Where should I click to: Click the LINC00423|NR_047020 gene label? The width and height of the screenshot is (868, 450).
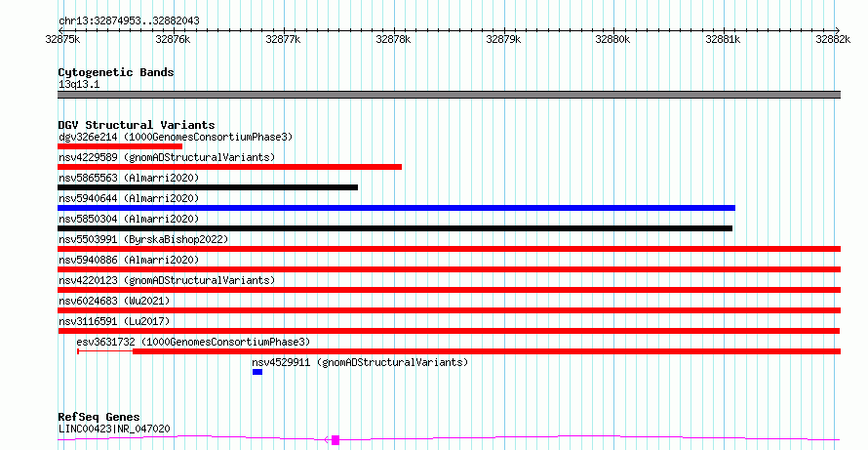point(114,429)
